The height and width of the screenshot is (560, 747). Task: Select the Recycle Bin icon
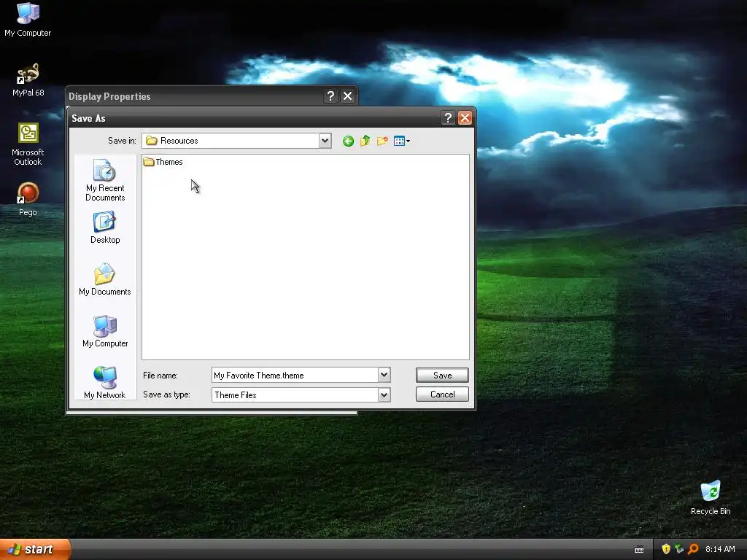pos(711,498)
